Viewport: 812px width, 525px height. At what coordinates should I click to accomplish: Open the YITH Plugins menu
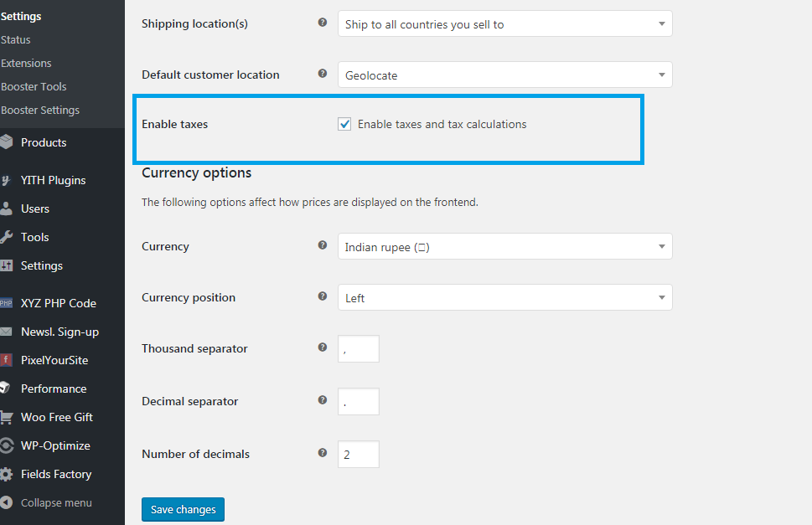(54, 180)
